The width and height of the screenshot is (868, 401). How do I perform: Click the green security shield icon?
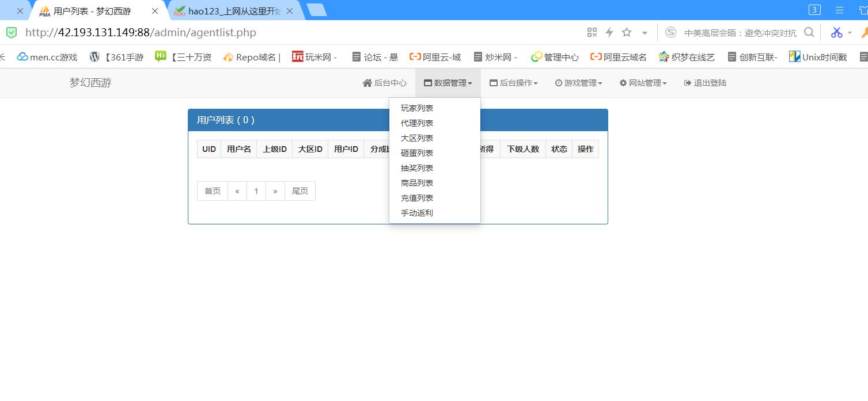click(12, 32)
